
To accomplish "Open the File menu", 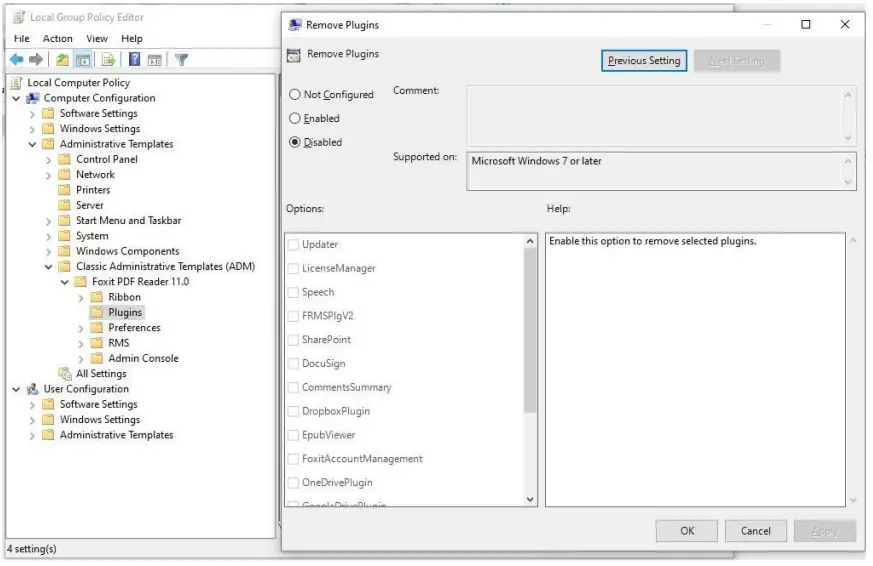I will pyautogui.click(x=22, y=39).
